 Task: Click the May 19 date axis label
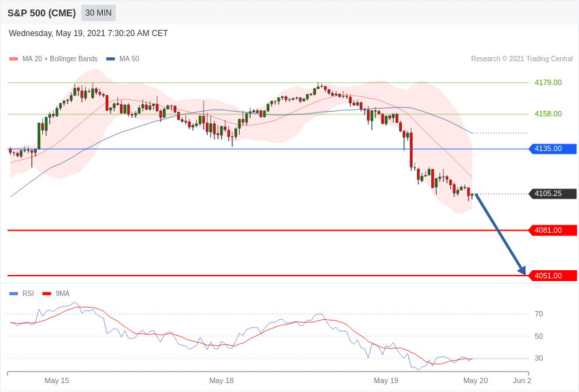pos(386,380)
